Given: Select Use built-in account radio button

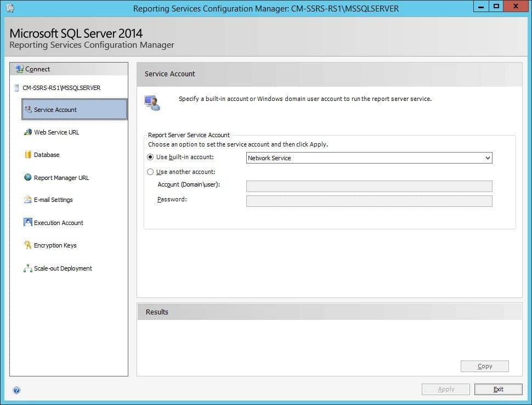Looking at the screenshot, I should pos(150,157).
